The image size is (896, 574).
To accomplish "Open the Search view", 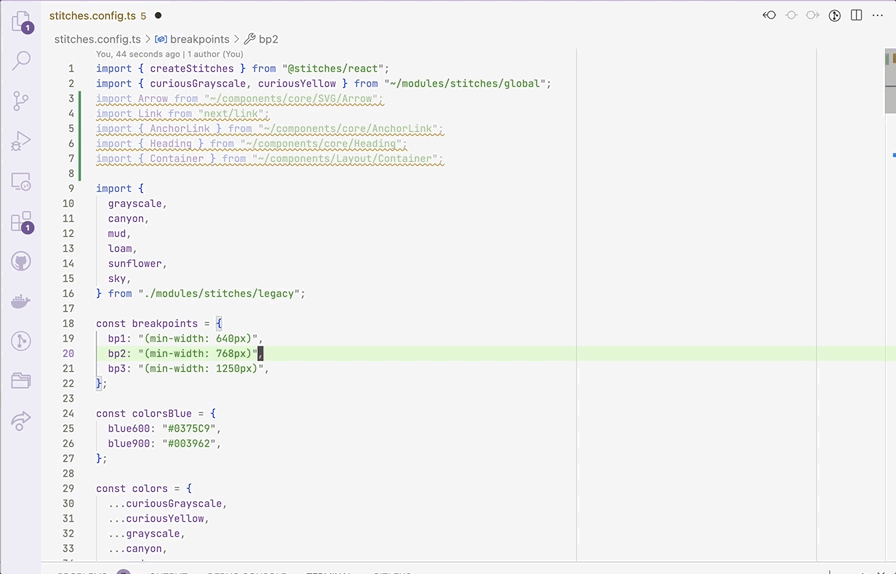I will pos(20,61).
